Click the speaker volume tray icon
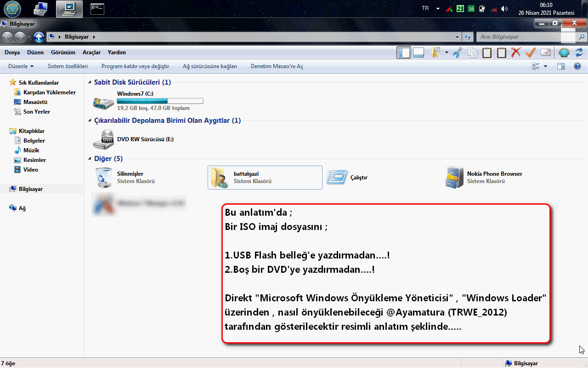The height and width of the screenshot is (368, 588). [504, 9]
